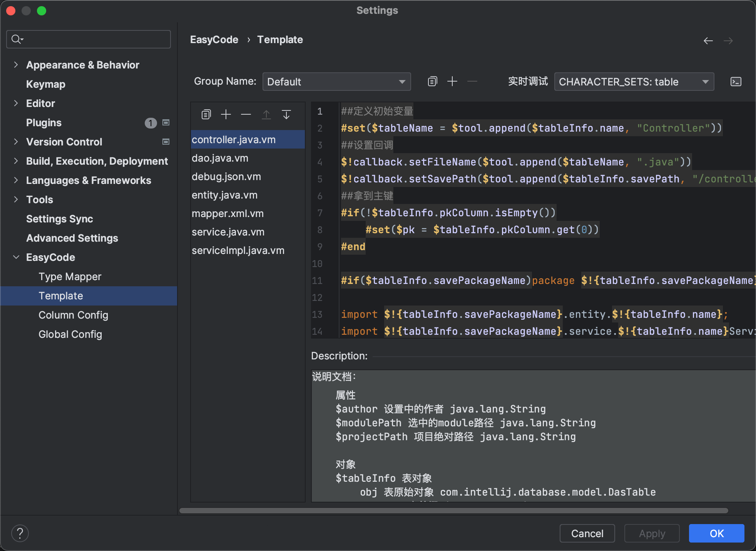Add a new template group
This screenshot has width=756, height=551.
pos(452,81)
